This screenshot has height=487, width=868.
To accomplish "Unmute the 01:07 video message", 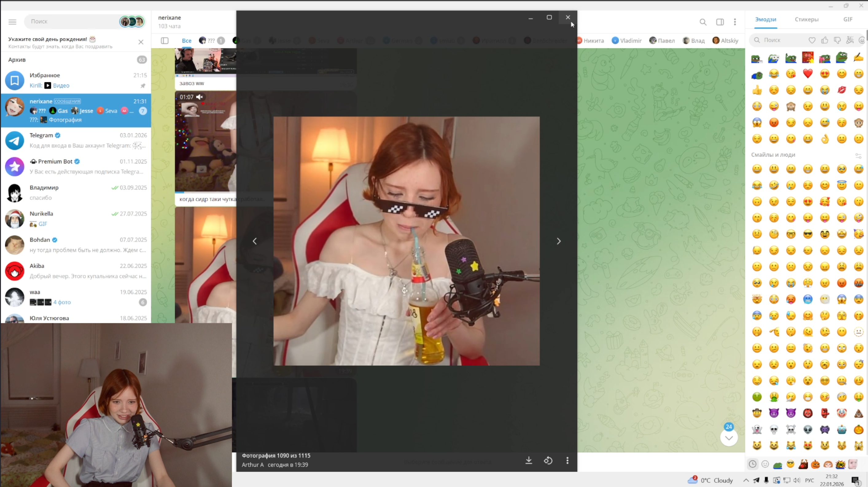I will point(200,97).
